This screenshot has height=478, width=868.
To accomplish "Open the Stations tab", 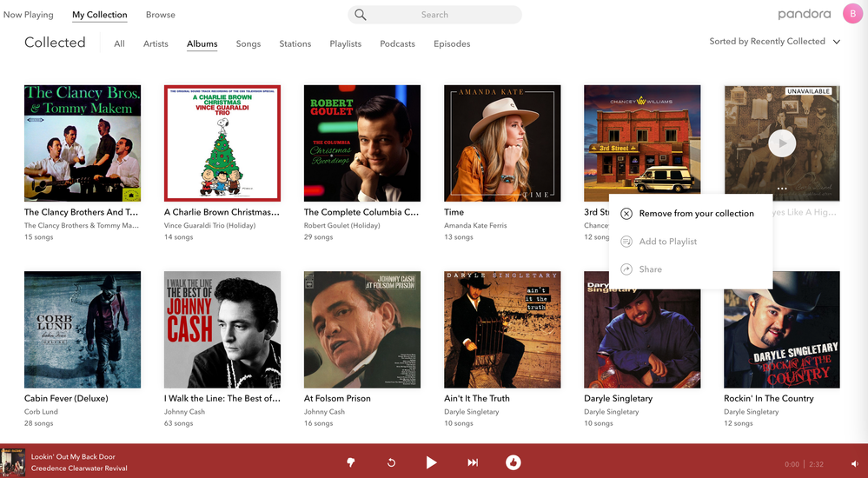I will [x=295, y=43].
